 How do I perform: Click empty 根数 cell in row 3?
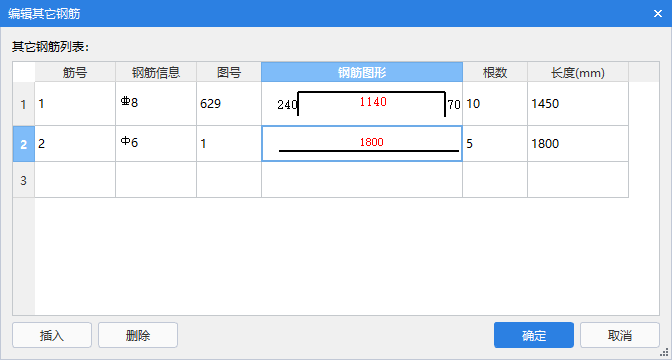[x=495, y=180]
